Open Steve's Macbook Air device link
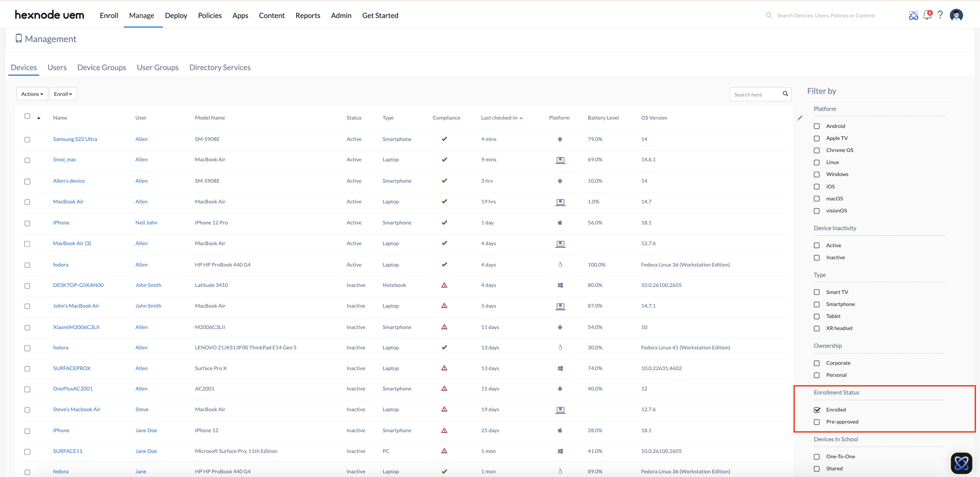Viewport: 980px width, 477px height. tap(77, 409)
